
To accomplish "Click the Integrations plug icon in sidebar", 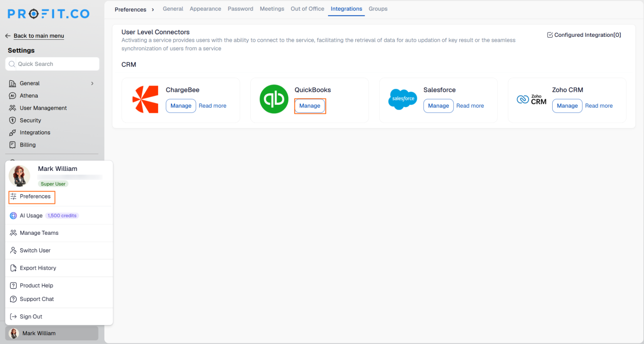I will (12, 133).
